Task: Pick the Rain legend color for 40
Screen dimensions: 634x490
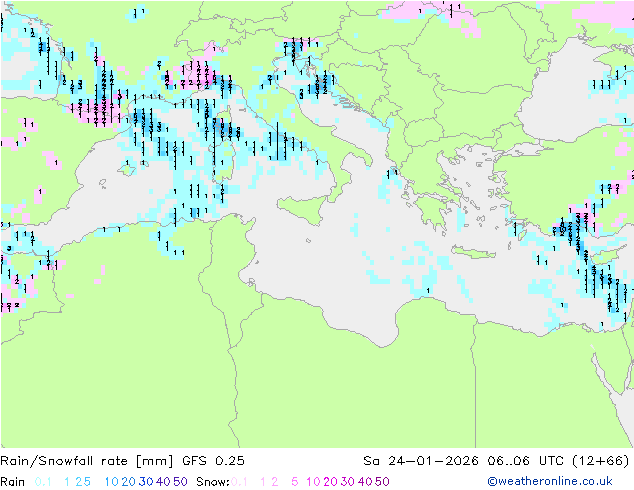Action: [163, 482]
